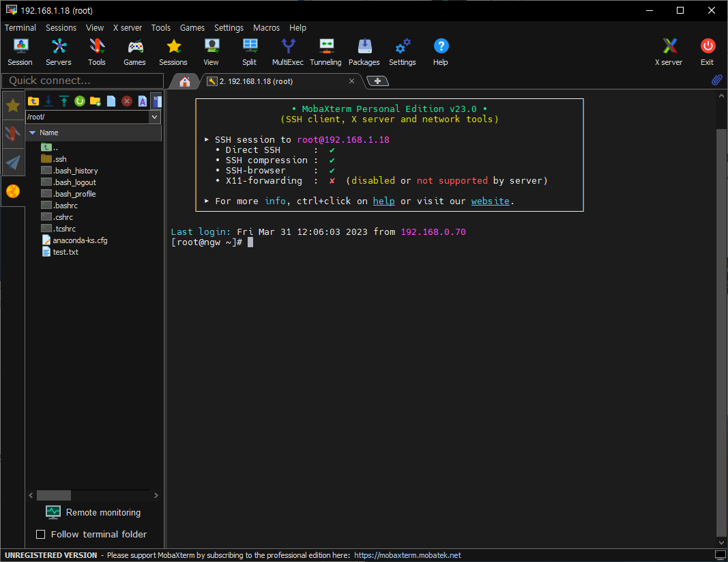Screen dimensions: 728x562
Task: Open the Macros paper-plane sidebar tab
Action: (x=13, y=163)
